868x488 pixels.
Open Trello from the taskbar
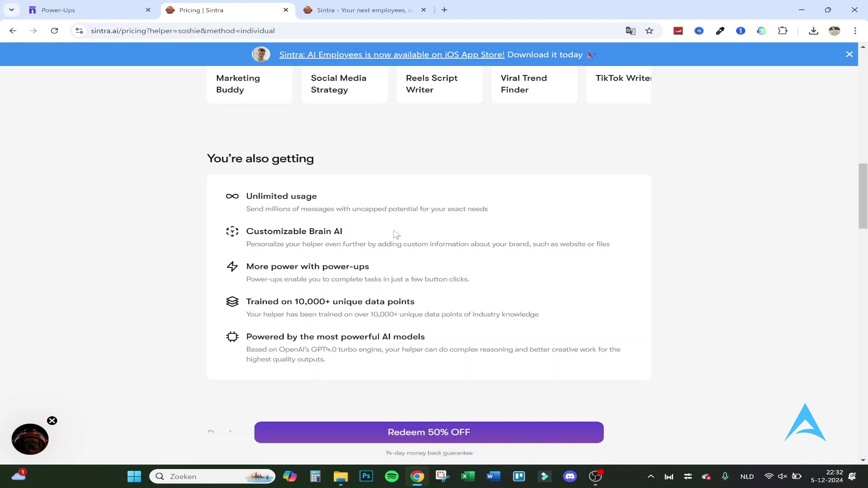click(519, 476)
